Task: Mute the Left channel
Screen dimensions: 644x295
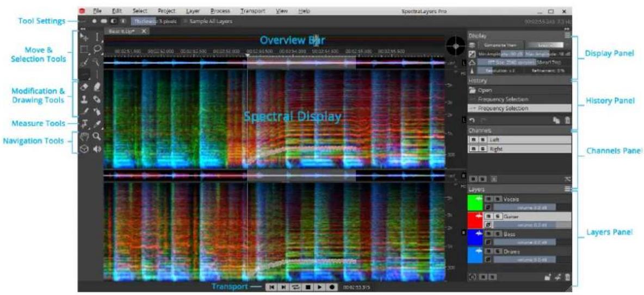Action: [x=473, y=140]
